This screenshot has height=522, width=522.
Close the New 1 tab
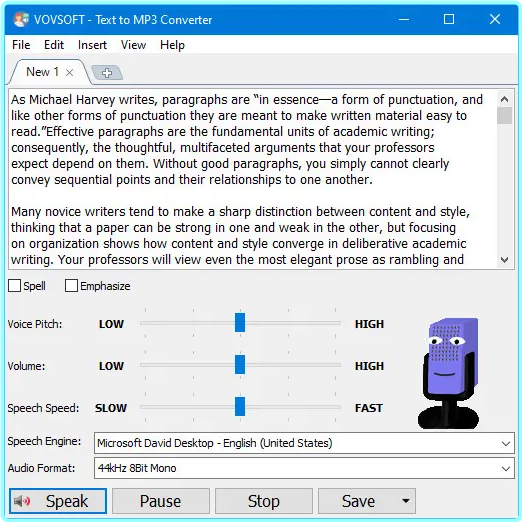coord(69,73)
